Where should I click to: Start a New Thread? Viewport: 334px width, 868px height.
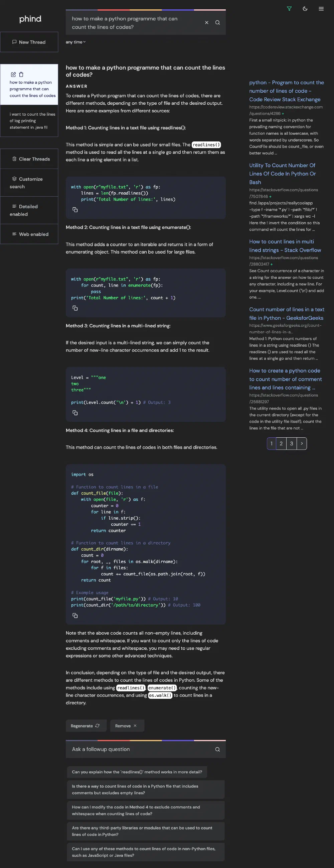point(29,42)
